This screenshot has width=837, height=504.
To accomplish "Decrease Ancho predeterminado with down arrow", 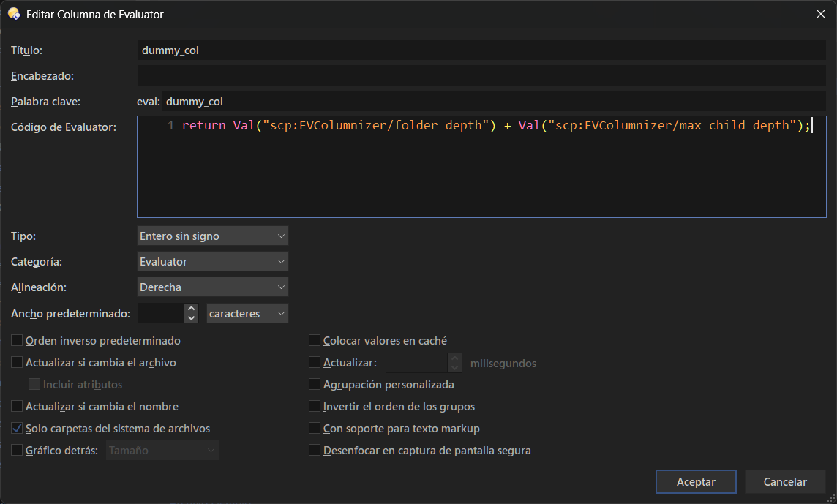I will tap(192, 318).
